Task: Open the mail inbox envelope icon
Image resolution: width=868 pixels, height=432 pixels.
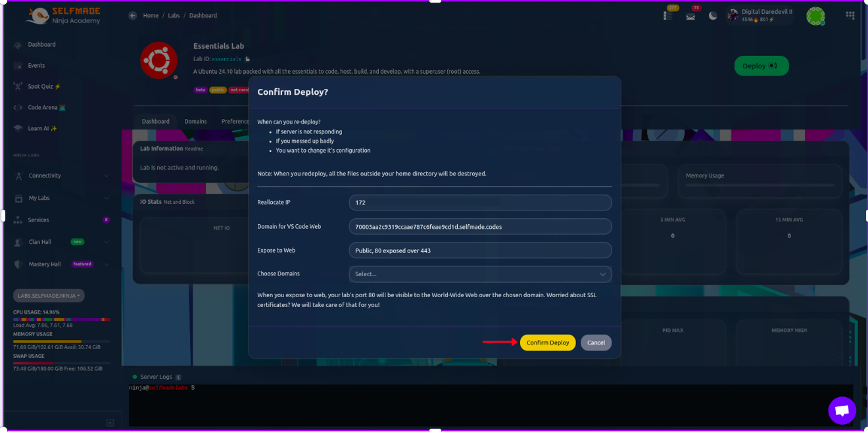Action: point(690,16)
